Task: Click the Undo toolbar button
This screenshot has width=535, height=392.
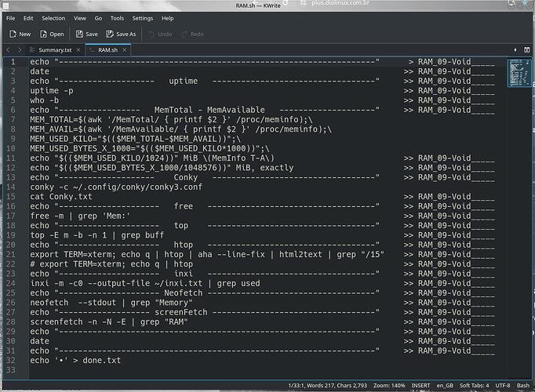Action: pyautogui.click(x=160, y=34)
